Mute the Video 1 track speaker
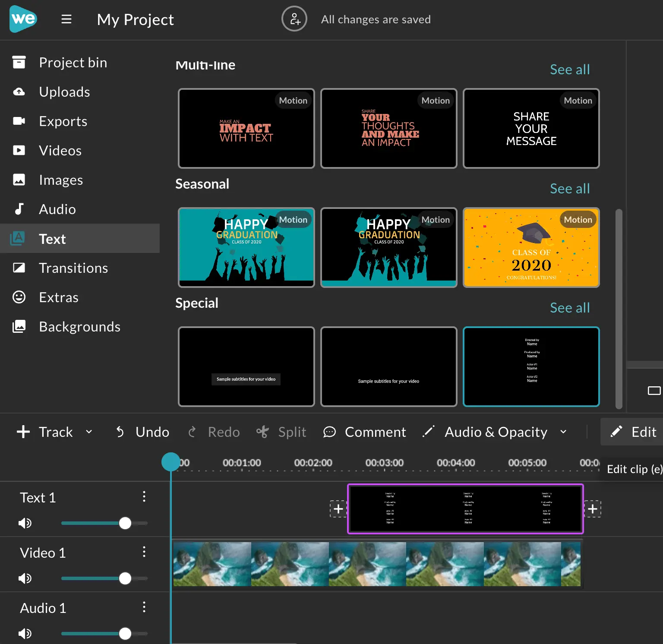The height and width of the screenshot is (644, 663). (x=25, y=578)
